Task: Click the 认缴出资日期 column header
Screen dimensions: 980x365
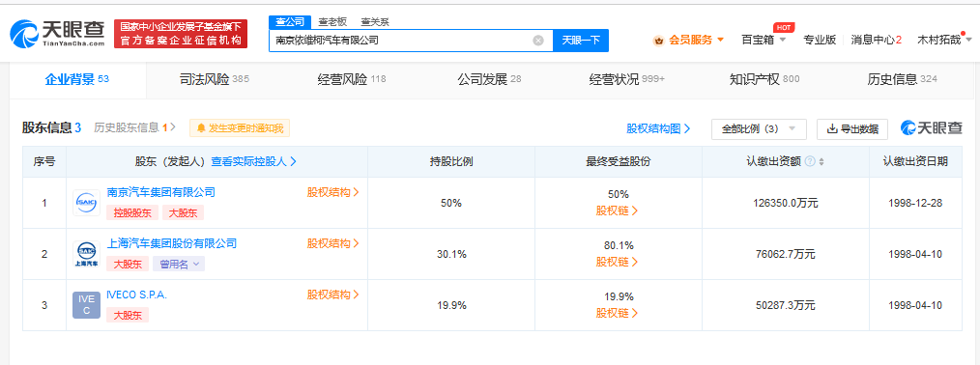Action: pyautogui.click(x=915, y=161)
